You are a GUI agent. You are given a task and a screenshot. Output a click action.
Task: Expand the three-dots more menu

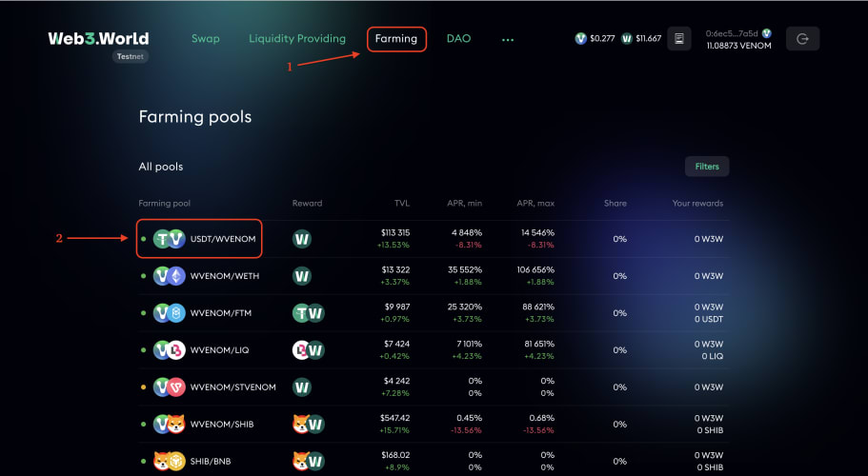pyautogui.click(x=508, y=40)
